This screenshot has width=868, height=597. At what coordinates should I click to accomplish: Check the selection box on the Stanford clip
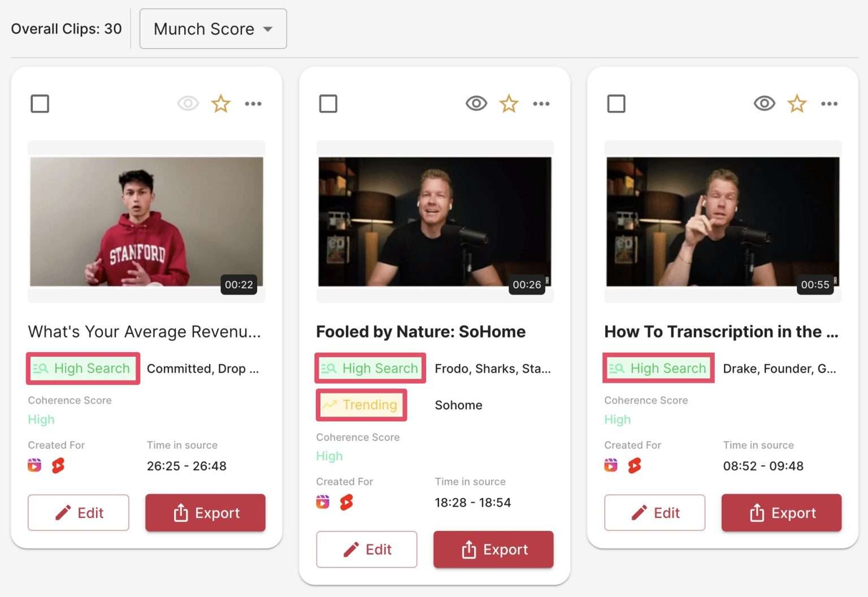pyautogui.click(x=40, y=103)
